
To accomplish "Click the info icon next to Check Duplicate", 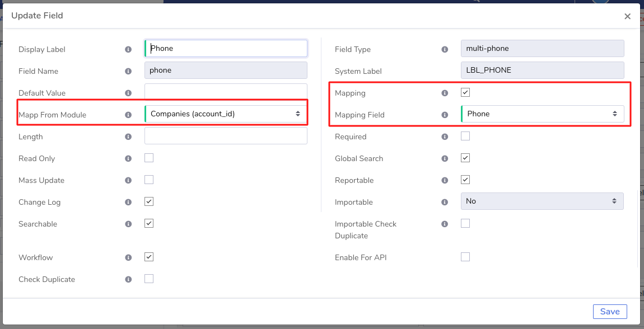I will [128, 279].
